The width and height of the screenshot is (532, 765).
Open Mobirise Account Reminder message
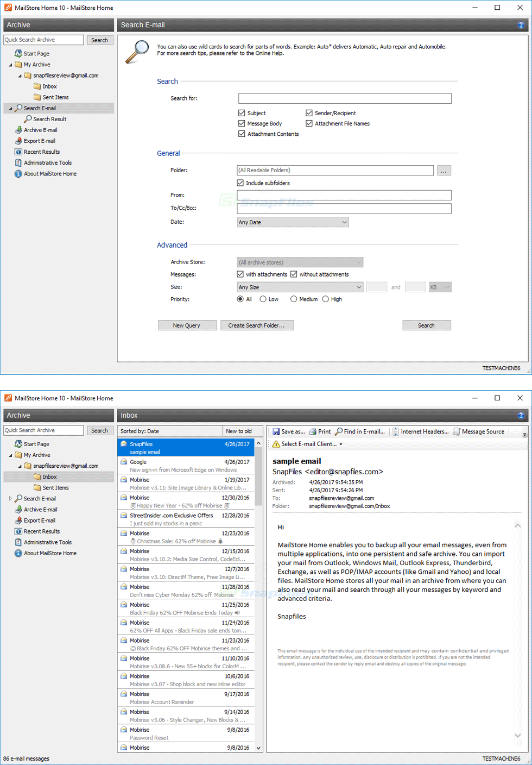(x=186, y=698)
